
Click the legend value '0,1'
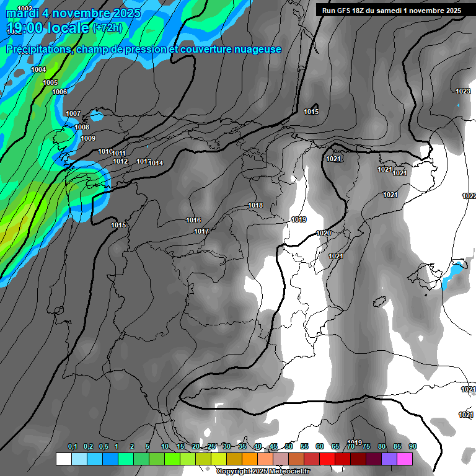[73, 446]
